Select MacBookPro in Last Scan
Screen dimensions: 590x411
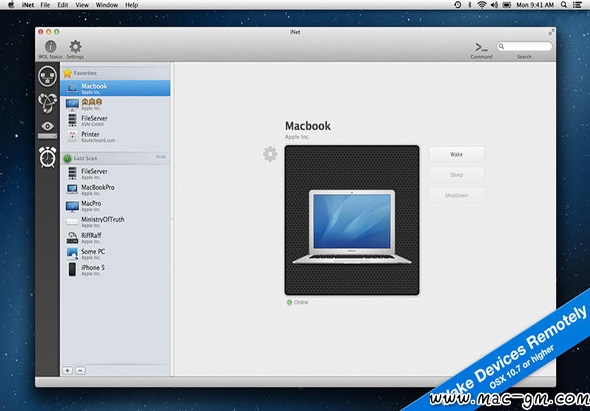coord(115,189)
